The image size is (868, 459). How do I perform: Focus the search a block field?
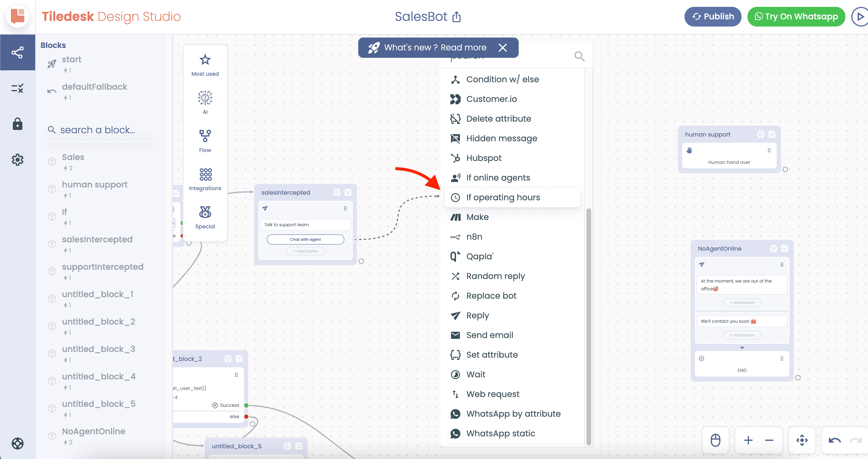coord(100,130)
